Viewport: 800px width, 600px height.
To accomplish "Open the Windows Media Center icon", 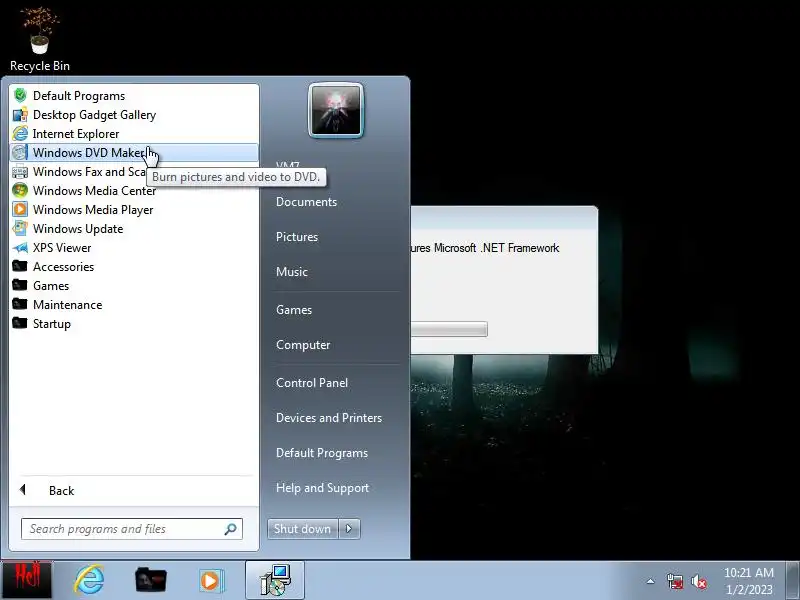I will pyautogui.click(x=20, y=190).
